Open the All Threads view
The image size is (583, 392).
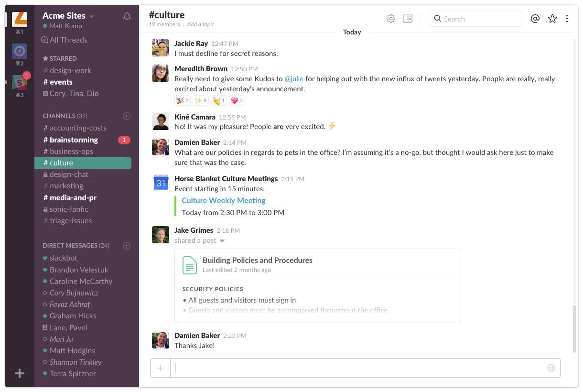[68, 40]
